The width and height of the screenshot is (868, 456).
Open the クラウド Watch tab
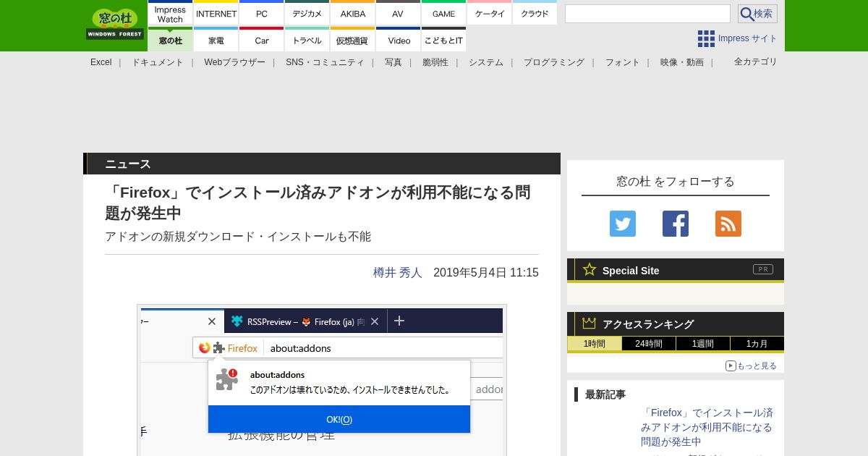(535, 13)
